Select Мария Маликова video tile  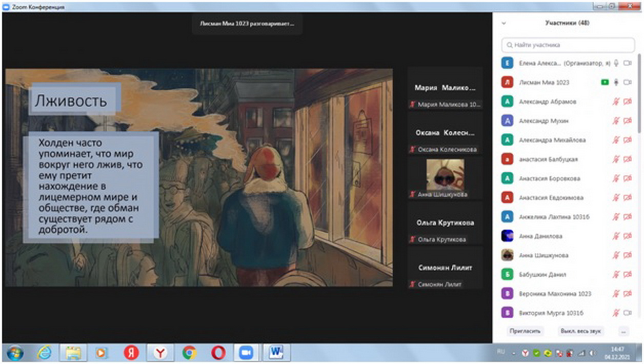coord(445,89)
